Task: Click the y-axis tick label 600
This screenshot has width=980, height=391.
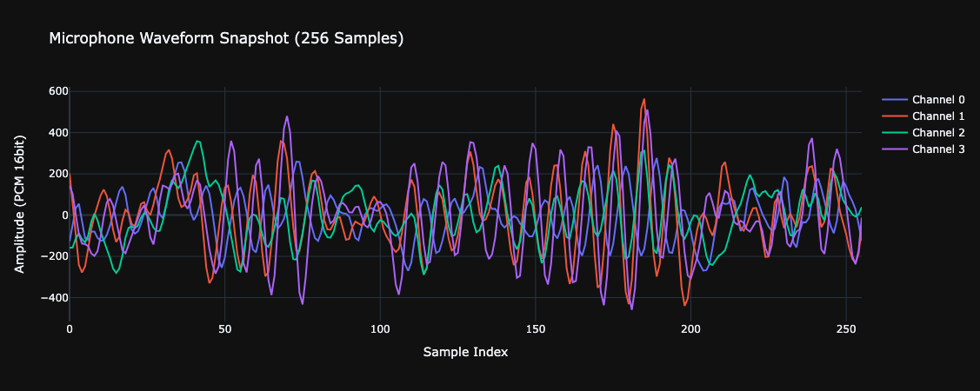Action: click(57, 91)
